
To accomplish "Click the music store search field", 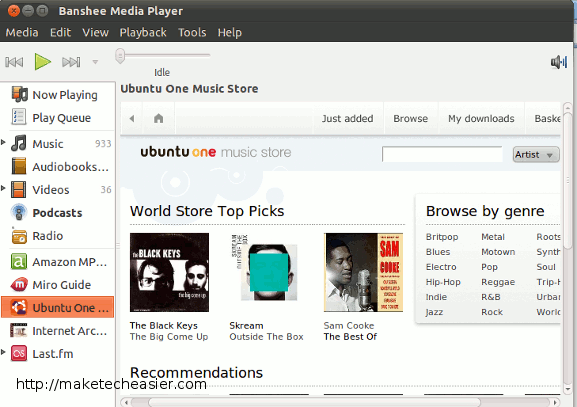I will click(442, 154).
